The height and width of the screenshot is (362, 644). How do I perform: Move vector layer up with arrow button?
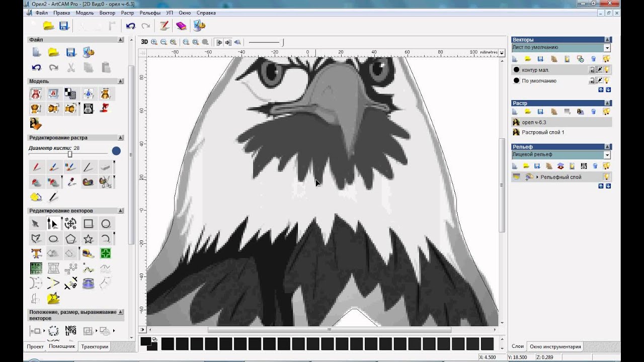(601, 89)
